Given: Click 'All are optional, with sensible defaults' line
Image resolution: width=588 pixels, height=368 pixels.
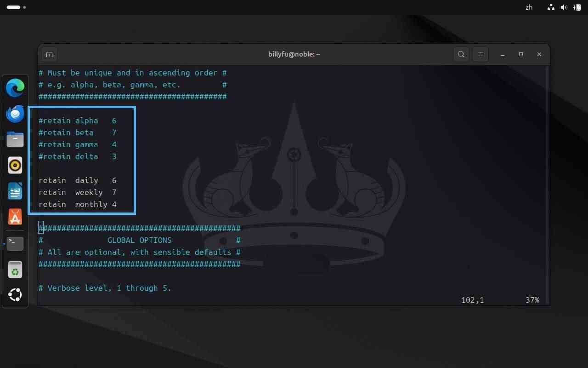Looking at the screenshot, I should [x=140, y=252].
